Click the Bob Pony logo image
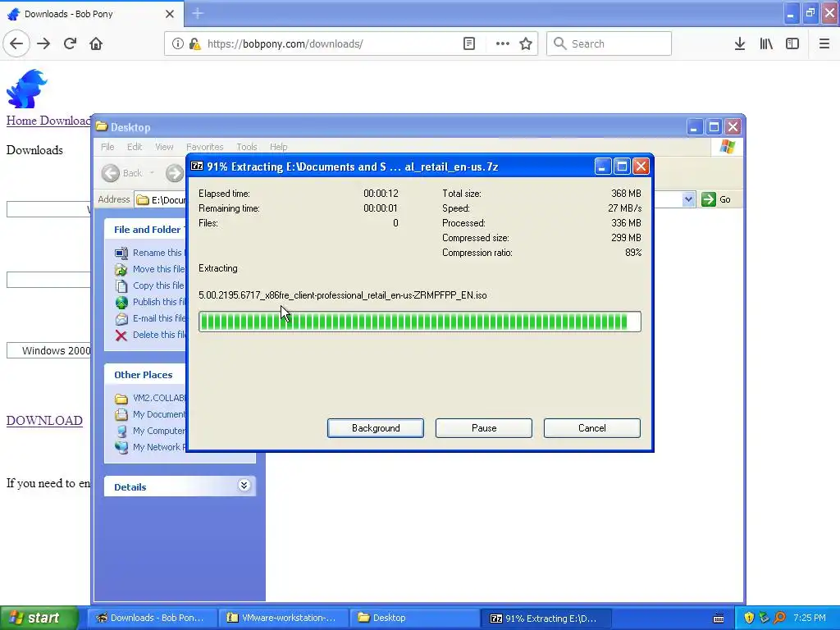This screenshot has width=840, height=630. point(27,89)
